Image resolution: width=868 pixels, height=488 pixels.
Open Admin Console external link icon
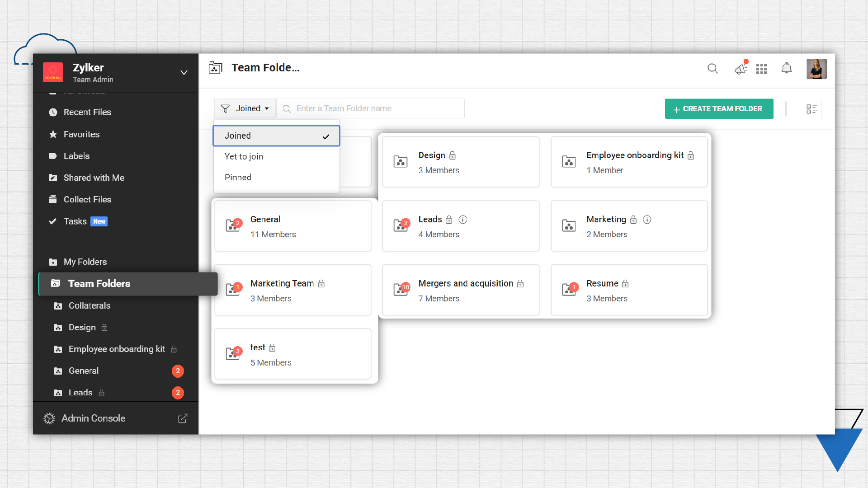(183, 418)
